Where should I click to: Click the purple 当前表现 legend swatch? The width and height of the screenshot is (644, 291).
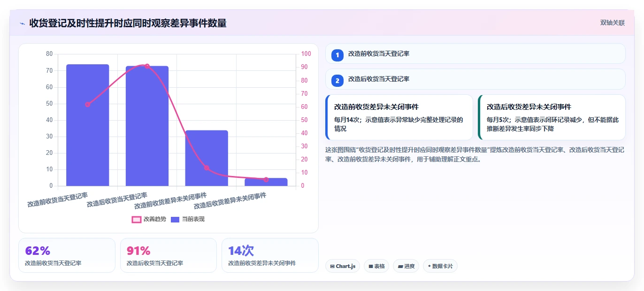click(x=175, y=219)
